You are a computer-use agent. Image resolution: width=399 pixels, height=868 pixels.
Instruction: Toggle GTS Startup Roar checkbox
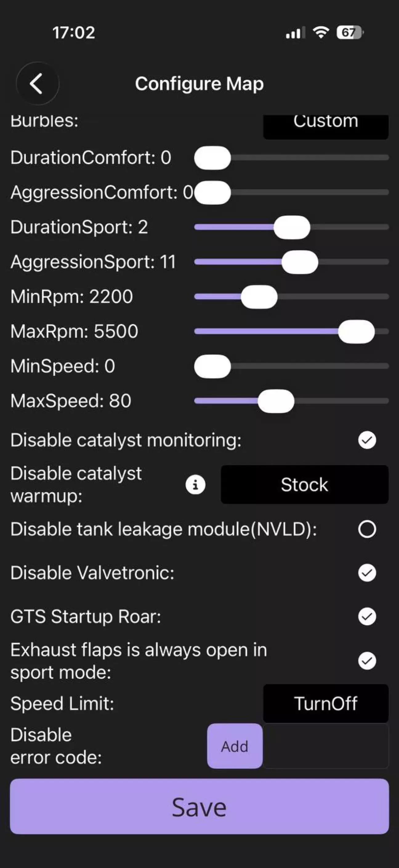tap(367, 617)
